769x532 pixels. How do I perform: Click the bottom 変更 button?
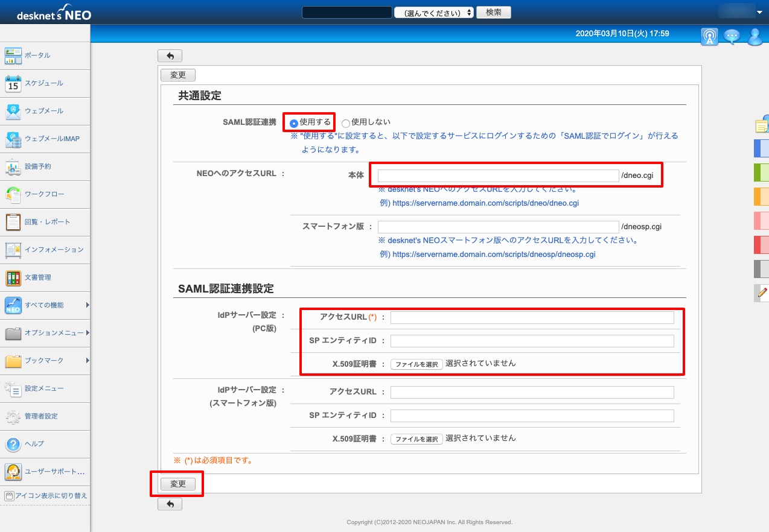tap(178, 484)
